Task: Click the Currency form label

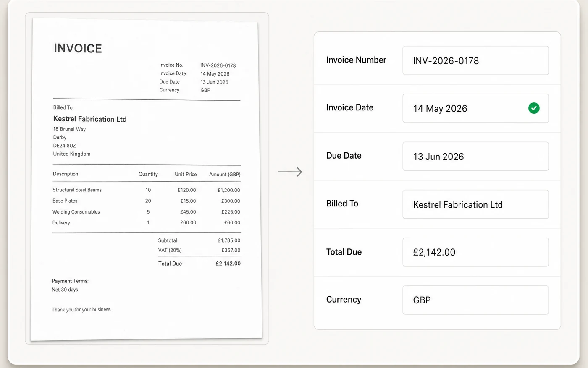Action: [x=344, y=300]
